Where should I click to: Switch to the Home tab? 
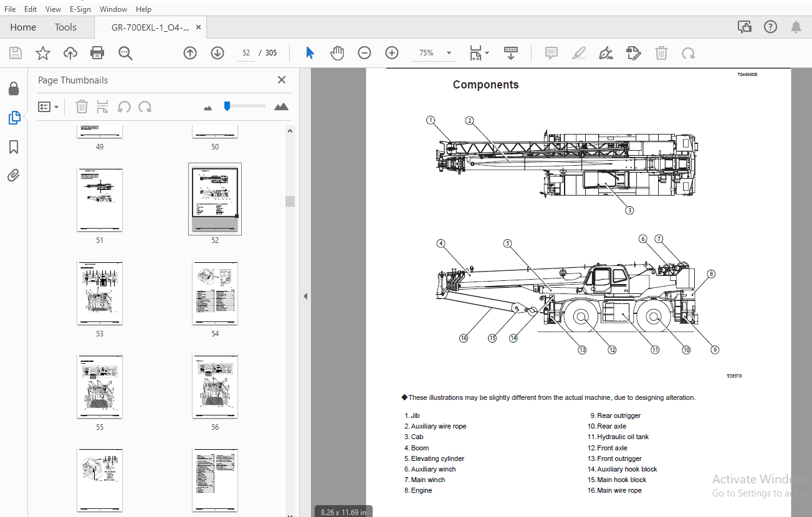[x=23, y=27]
